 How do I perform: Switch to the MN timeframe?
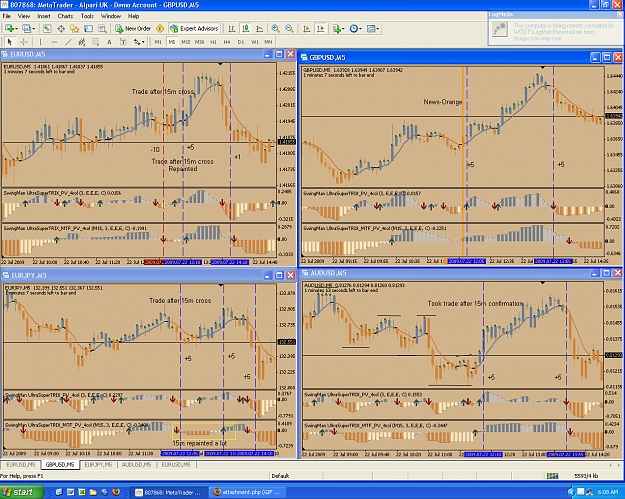click(x=268, y=42)
